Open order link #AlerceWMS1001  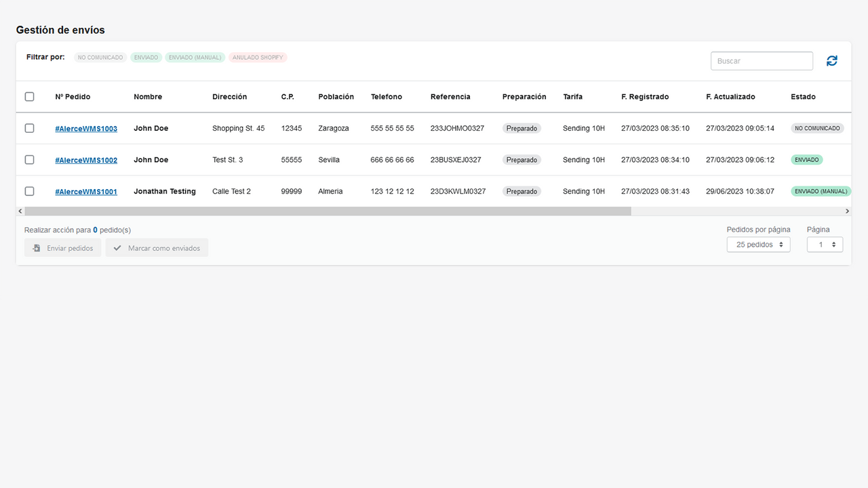tap(86, 192)
